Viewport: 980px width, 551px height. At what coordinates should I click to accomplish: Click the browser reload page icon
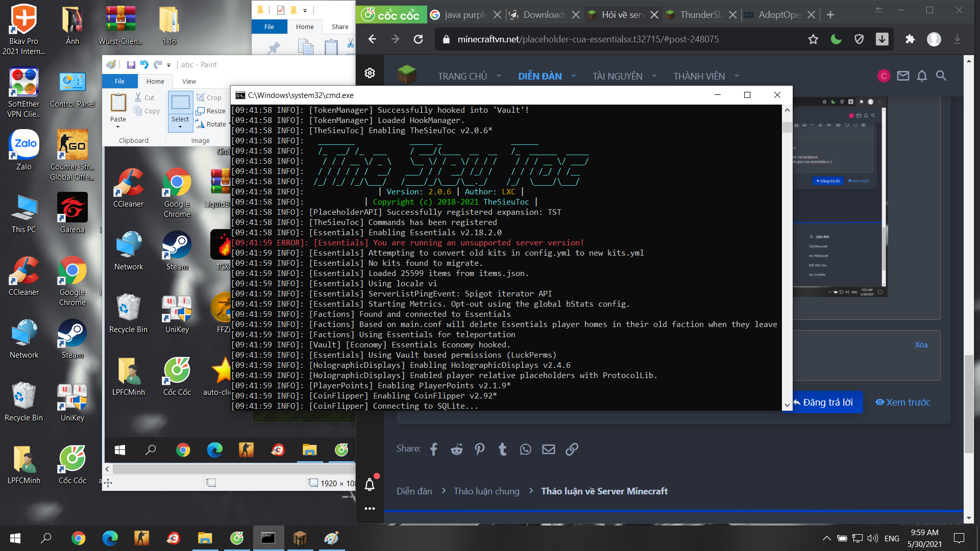click(x=418, y=39)
